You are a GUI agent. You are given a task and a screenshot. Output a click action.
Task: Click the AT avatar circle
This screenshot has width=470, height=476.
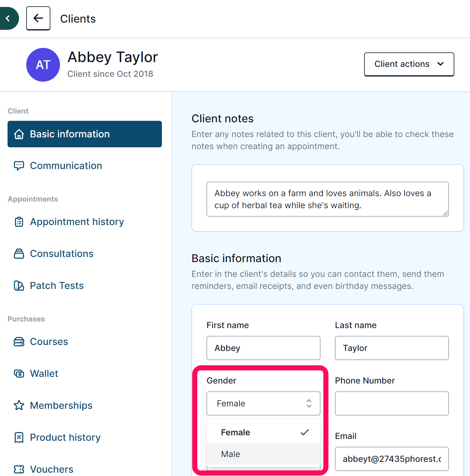tap(43, 65)
